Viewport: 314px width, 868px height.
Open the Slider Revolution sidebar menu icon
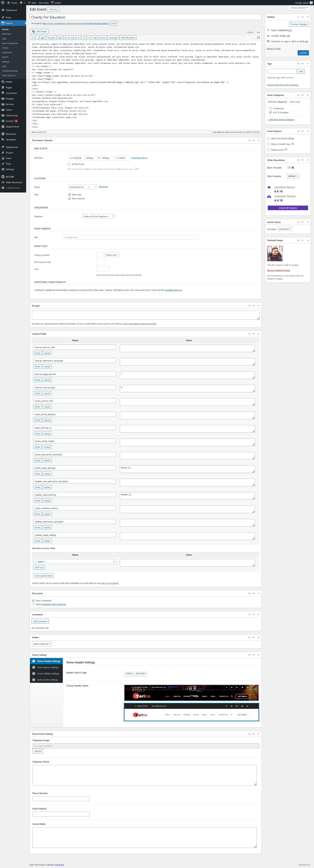click(3, 182)
